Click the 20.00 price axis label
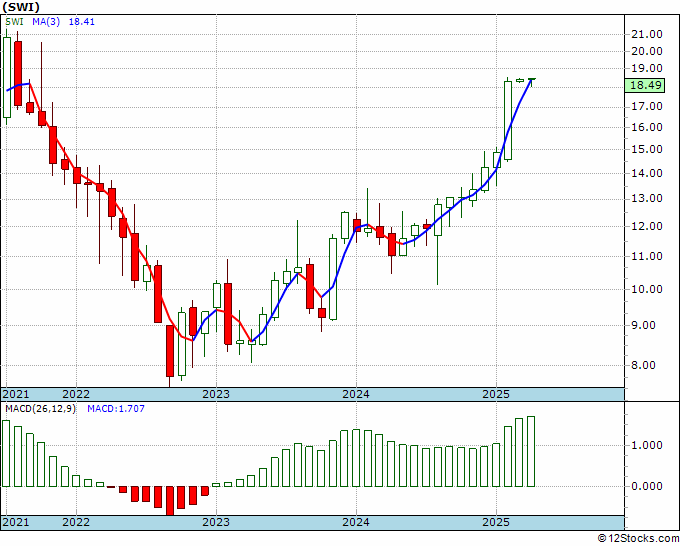 647,51
